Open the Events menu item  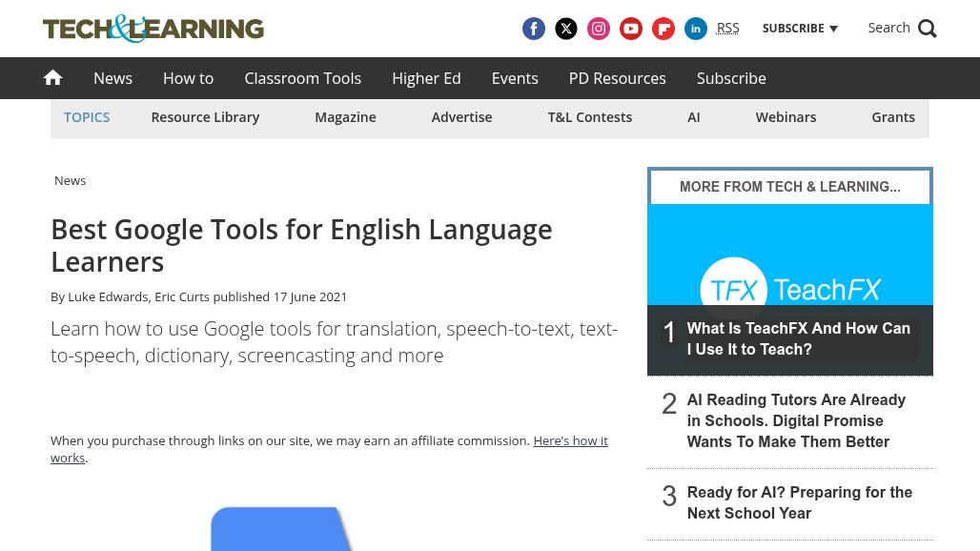(515, 78)
